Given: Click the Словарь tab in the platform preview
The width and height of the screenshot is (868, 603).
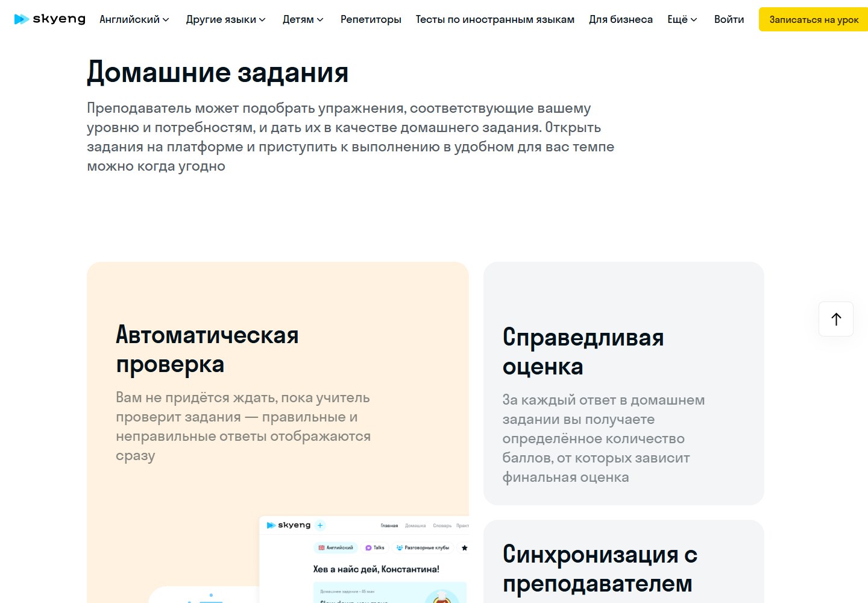Looking at the screenshot, I should click(442, 526).
